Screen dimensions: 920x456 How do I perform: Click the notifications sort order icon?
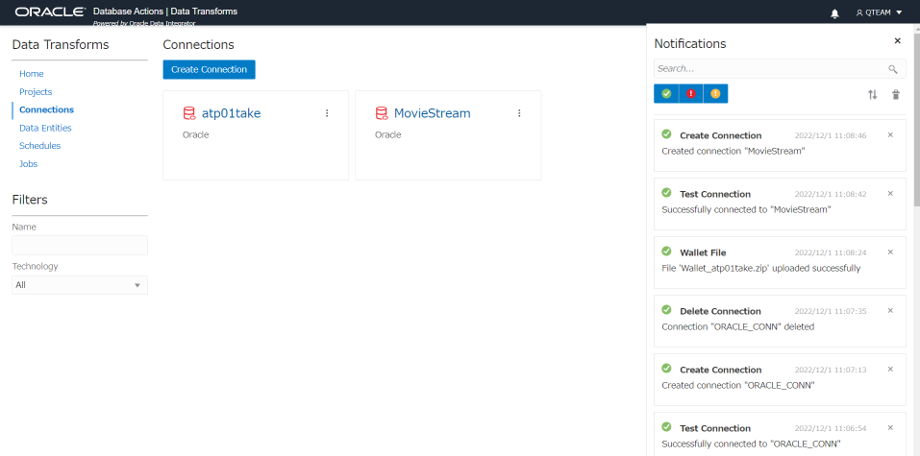[872, 94]
